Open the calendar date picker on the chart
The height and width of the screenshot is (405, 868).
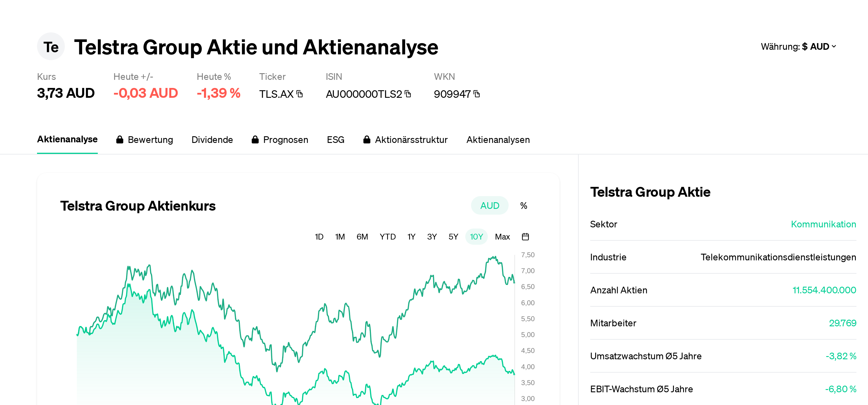pos(526,237)
